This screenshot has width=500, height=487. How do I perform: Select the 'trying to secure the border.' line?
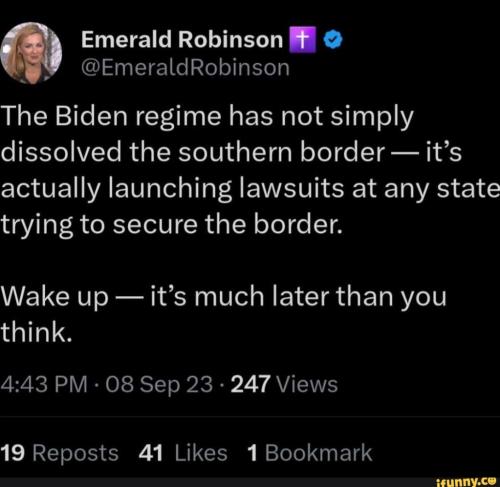[172, 226]
